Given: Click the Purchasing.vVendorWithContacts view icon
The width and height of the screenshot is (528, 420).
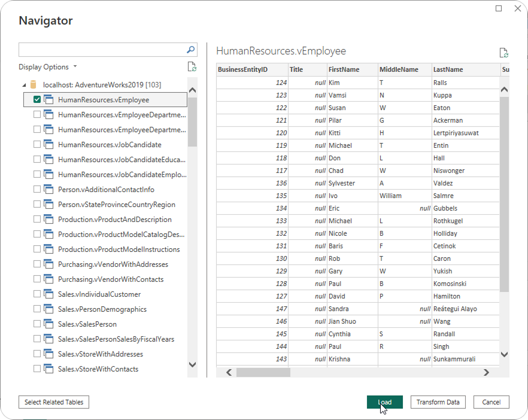Looking at the screenshot, I should (x=49, y=279).
